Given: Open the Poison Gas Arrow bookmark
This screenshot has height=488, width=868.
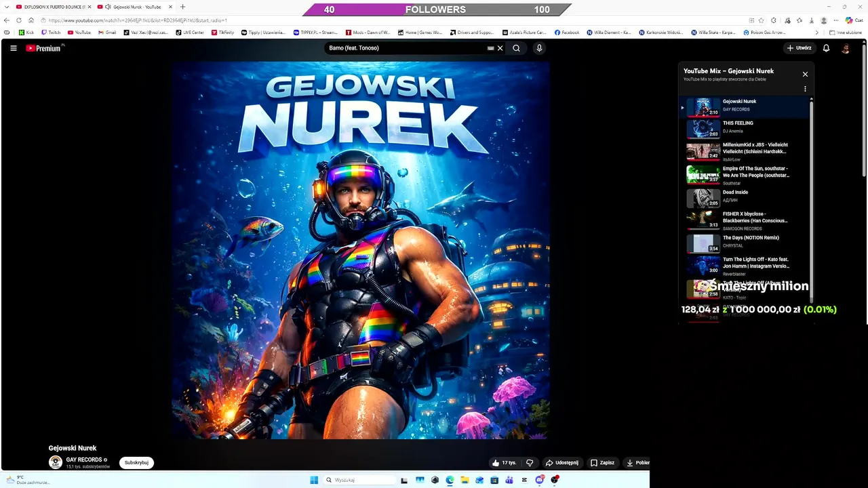Looking at the screenshot, I should (x=765, y=32).
